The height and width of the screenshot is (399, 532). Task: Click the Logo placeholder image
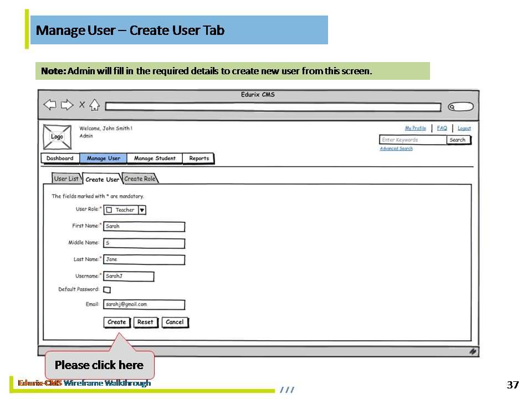[x=57, y=137]
